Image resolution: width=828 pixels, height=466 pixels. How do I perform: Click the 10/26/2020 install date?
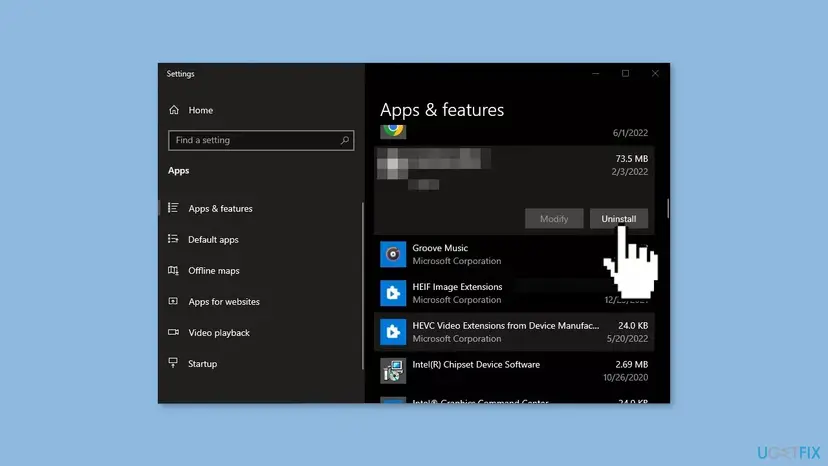[625, 377]
